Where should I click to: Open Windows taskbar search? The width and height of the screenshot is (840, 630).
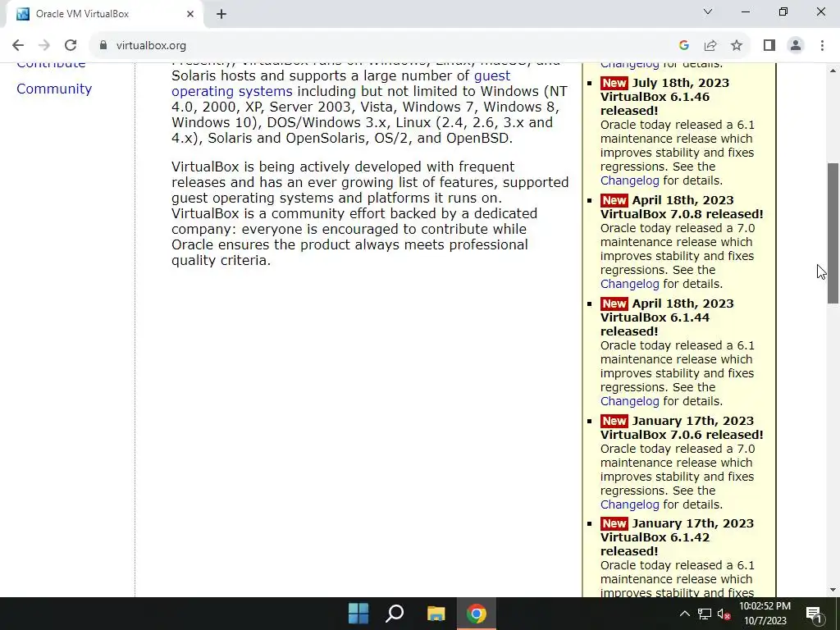tap(395, 614)
